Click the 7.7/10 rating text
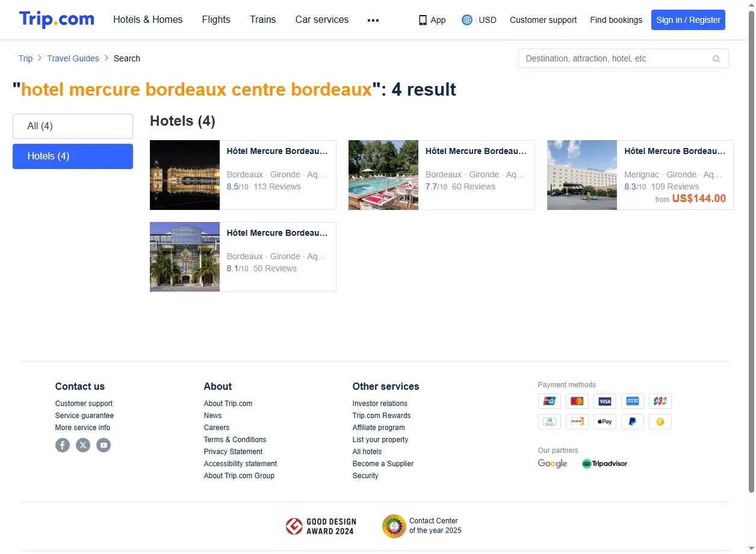This screenshot has width=756, height=554. [x=436, y=186]
